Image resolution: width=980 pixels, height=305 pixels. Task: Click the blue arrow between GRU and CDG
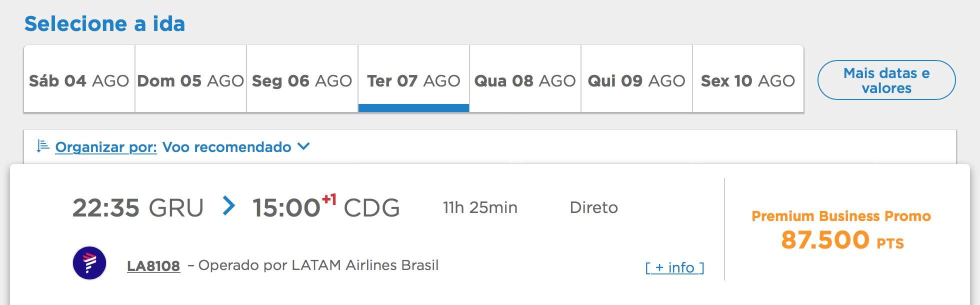[228, 206]
